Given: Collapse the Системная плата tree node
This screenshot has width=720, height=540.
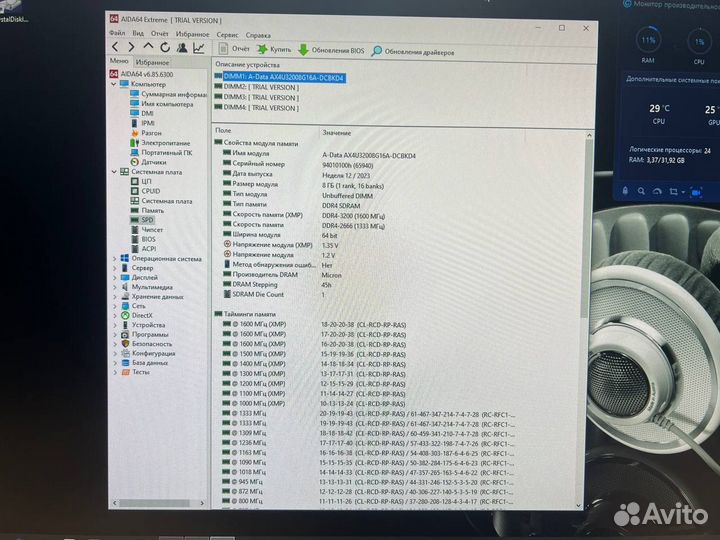Looking at the screenshot, I should coord(114,172).
